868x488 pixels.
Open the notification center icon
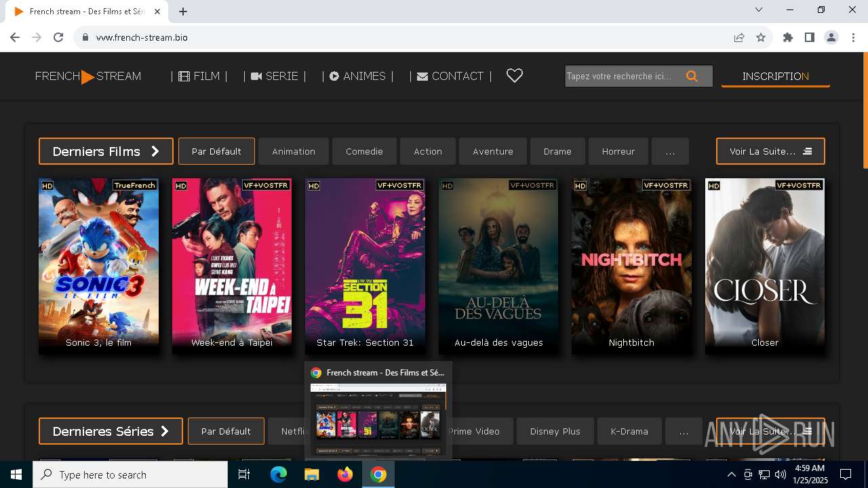(x=846, y=474)
